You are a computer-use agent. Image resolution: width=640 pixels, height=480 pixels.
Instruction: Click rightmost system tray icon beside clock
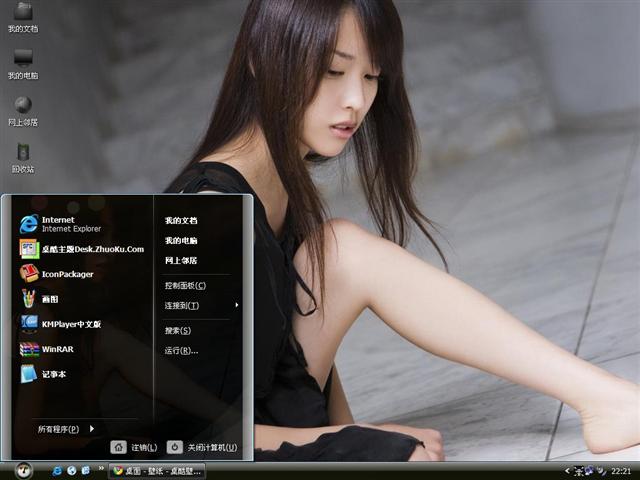point(602,471)
